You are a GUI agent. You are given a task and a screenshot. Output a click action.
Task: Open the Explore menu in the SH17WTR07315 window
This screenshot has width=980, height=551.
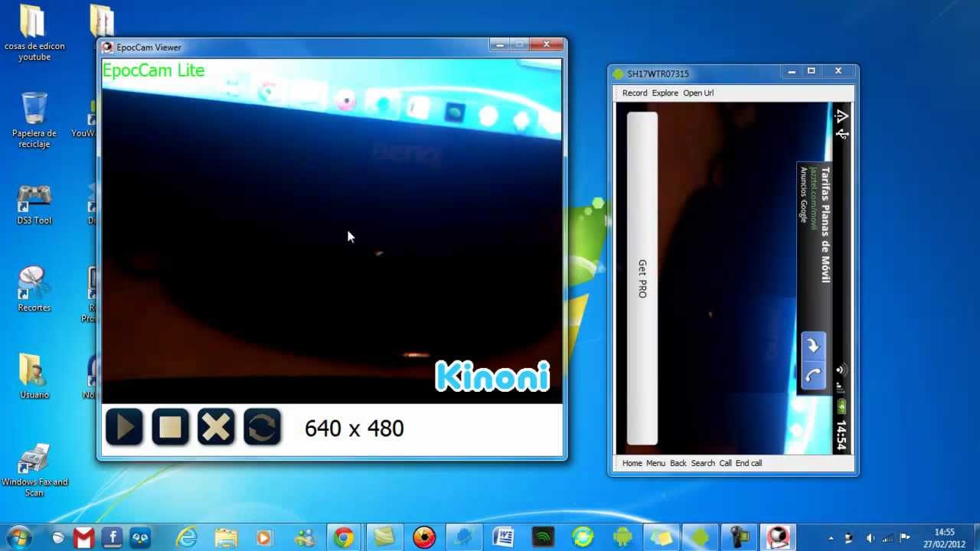pos(665,93)
